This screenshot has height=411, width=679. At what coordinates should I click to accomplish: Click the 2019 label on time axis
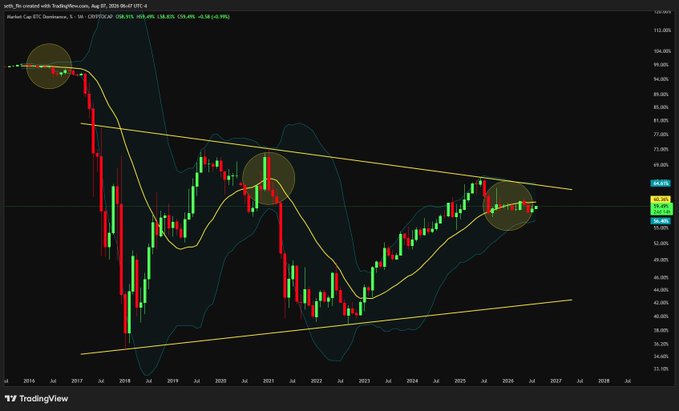172,381
